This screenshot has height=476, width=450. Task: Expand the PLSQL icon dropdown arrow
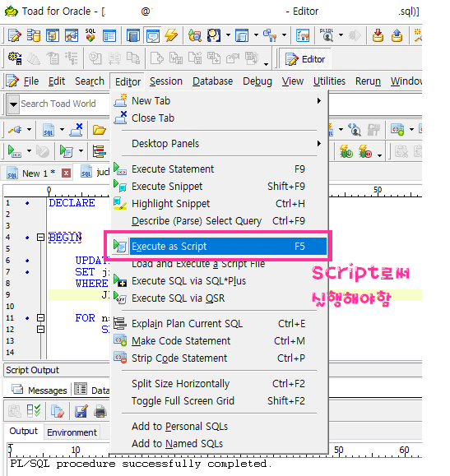[x=341, y=35]
